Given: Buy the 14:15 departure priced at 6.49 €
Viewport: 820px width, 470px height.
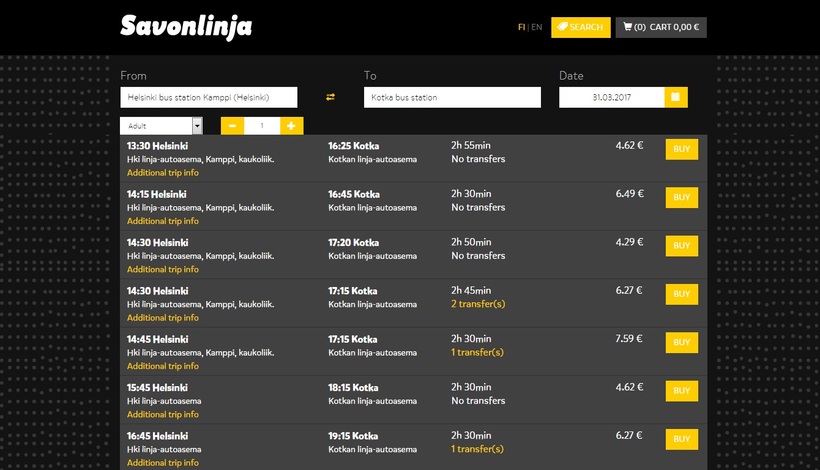Looking at the screenshot, I should tap(681, 197).
